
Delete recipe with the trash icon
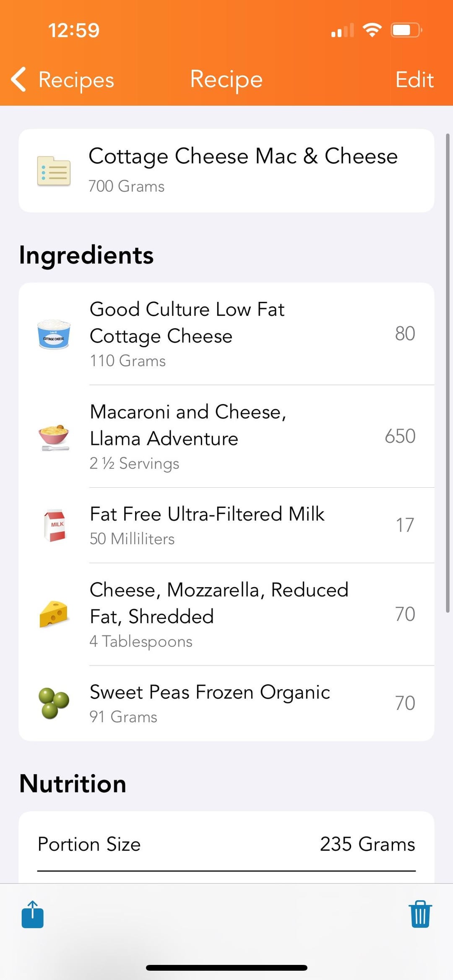tap(420, 914)
